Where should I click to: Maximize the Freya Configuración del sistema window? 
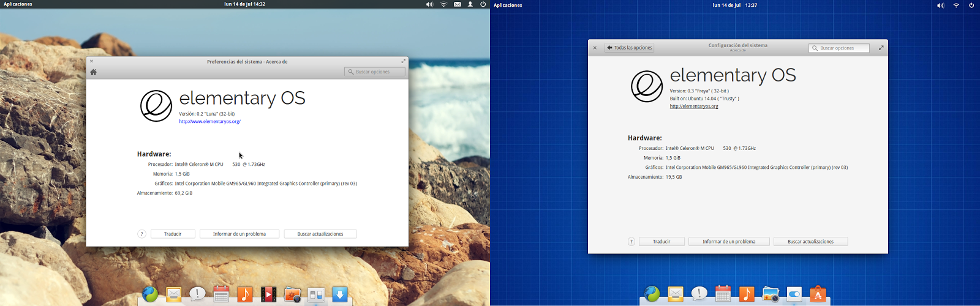point(881,48)
